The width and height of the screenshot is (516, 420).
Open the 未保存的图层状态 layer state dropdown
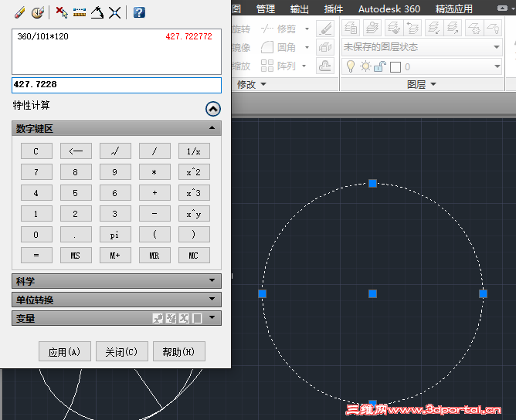pyautogui.click(x=497, y=47)
